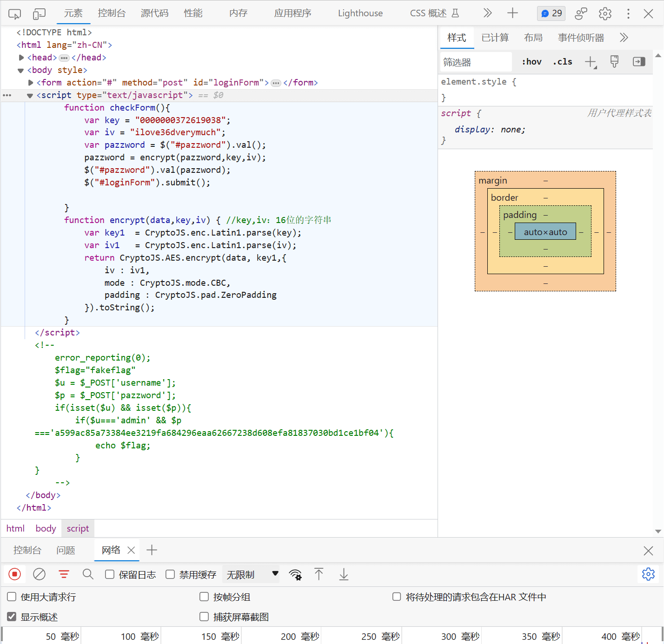Screen dimensions: 664x644
Task: Toggle the .cls classes button
Action: click(x=563, y=62)
